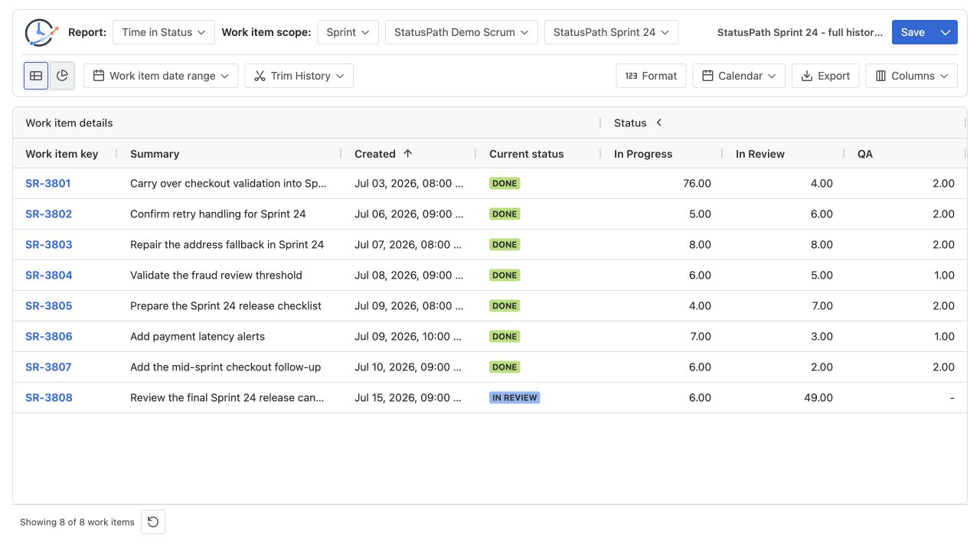980x551 pixels.
Task: Open work item SR-3808
Action: click(49, 398)
